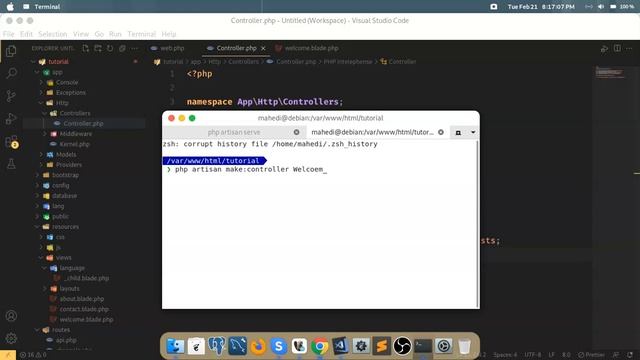The width and height of the screenshot is (640, 360).
Task: Click the terminal window scrollbar
Action: [x=478, y=224]
